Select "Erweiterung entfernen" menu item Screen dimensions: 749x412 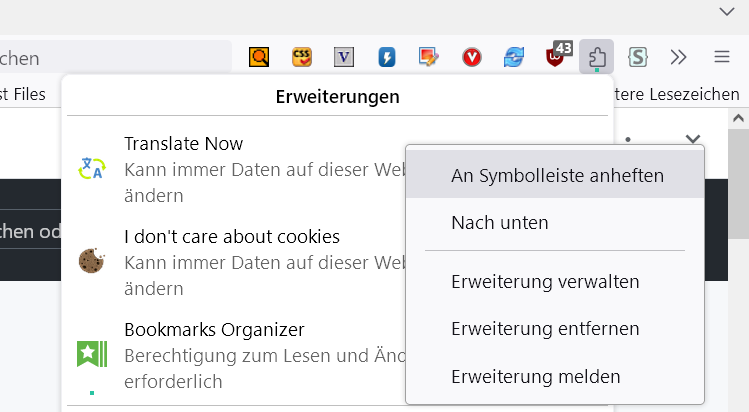[545, 329]
